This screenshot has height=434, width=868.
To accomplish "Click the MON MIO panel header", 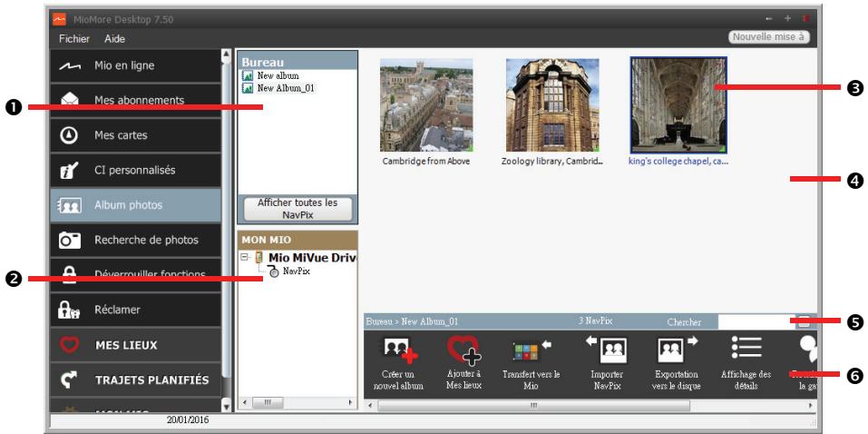I will coord(297,240).
